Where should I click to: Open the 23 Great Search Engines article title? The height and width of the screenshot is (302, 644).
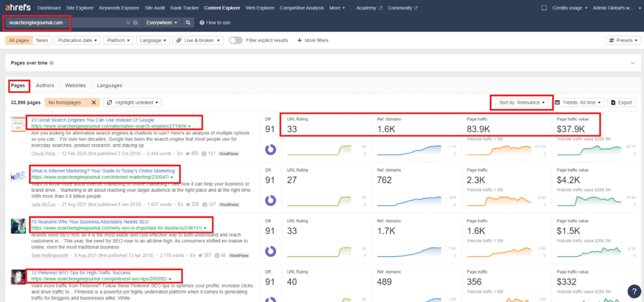[x=93, y=120]
